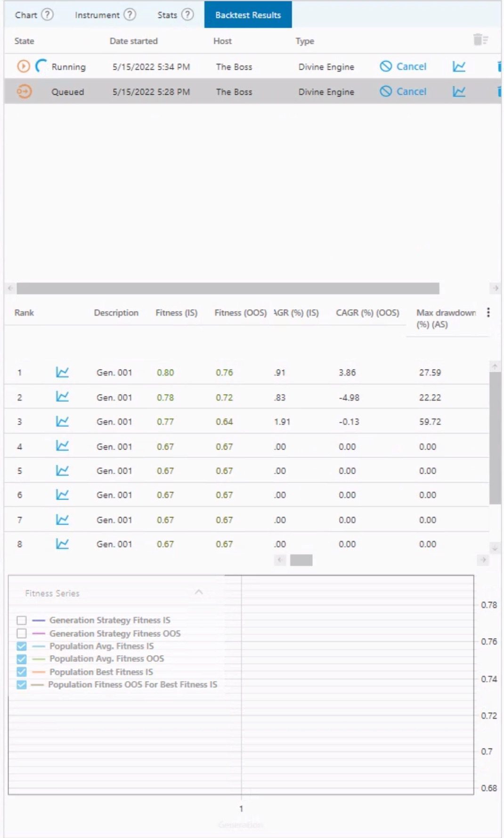Switch to the Instrument tab
The height and width of the screenshot is (838, 504).
coord(97,15)
